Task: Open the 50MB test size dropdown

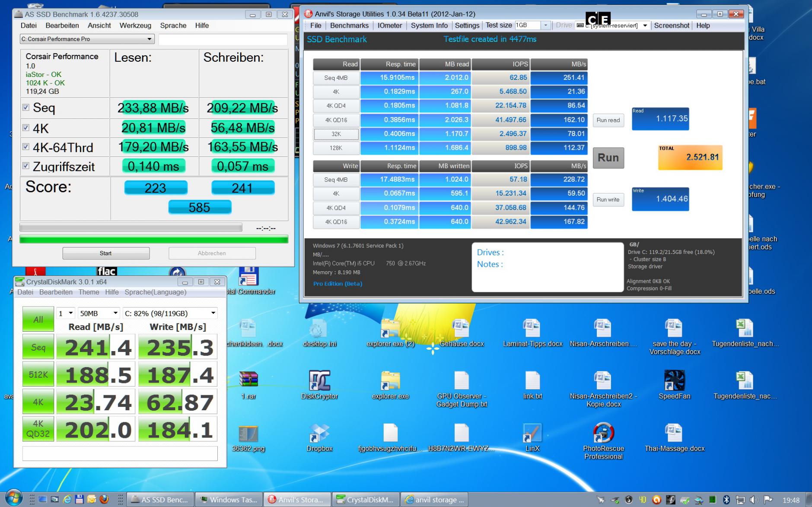Action: click(99, 313)
